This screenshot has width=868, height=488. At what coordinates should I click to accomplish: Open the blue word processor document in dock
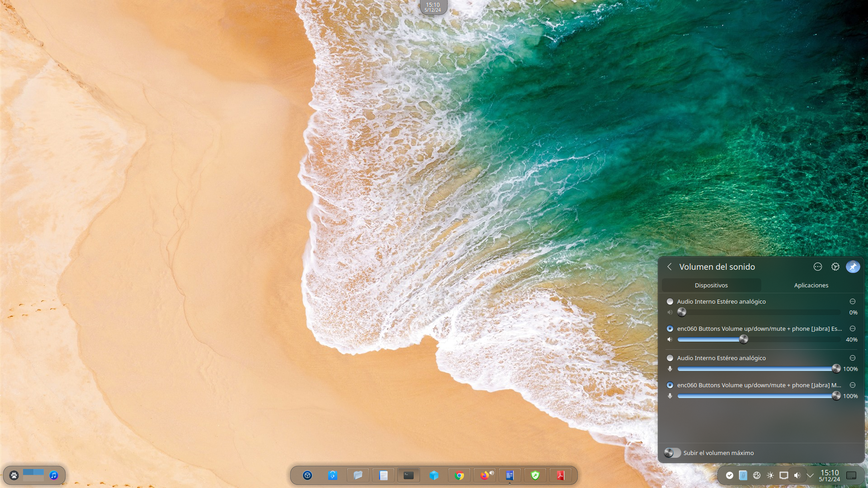[x=510, y=475]
